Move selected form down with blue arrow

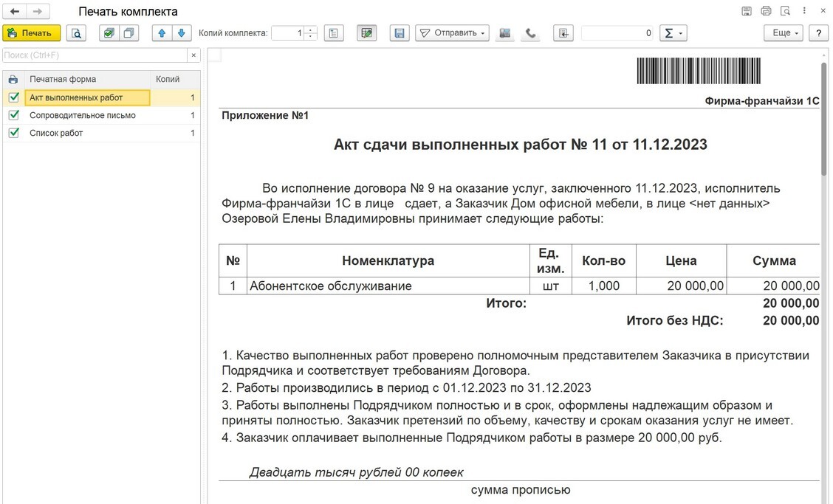click(181, 33)
